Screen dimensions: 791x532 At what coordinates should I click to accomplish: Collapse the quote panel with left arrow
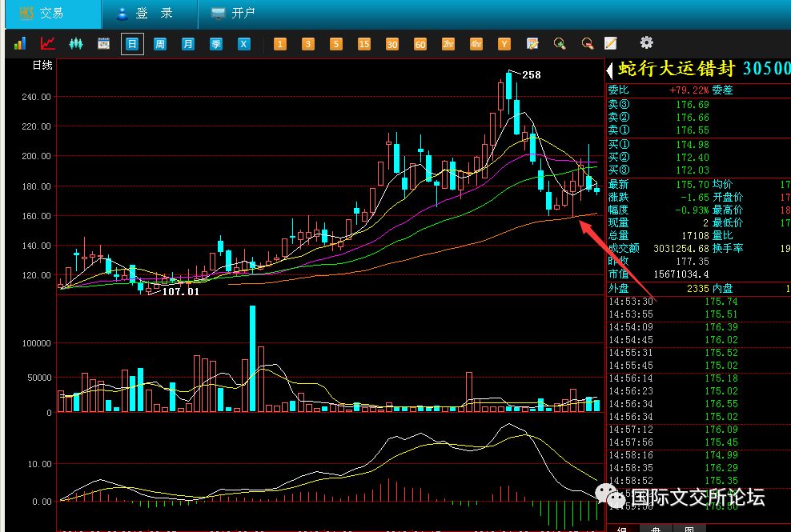pyautogui.click(x=609, y=70)
